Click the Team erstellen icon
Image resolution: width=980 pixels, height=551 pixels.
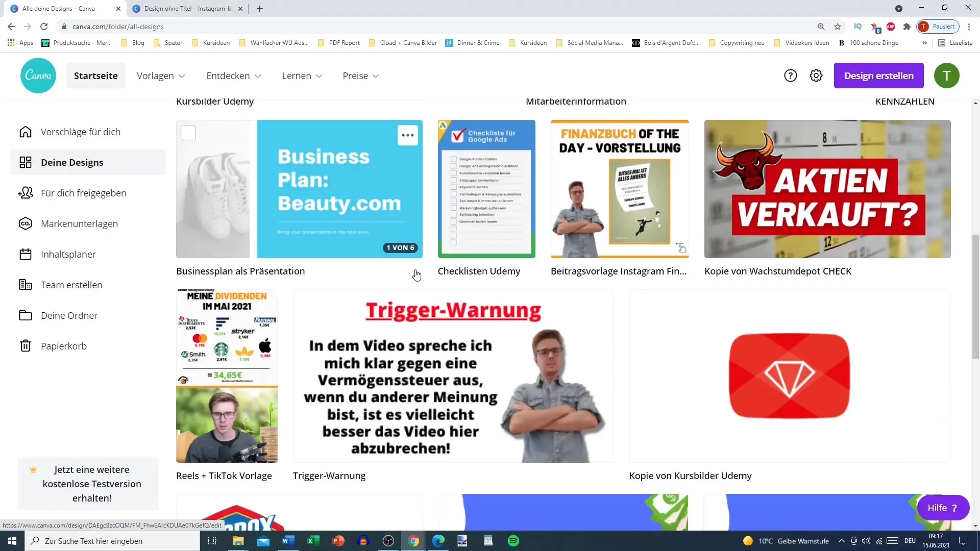[26, 285]
